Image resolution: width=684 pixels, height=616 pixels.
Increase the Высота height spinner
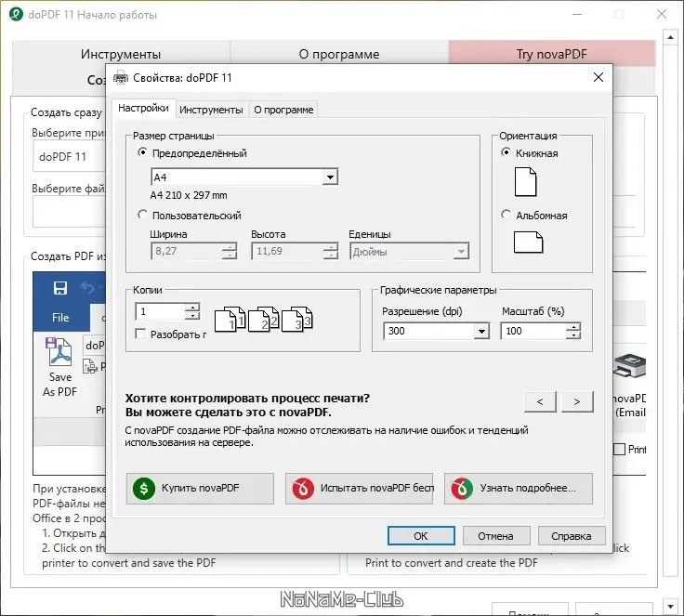pyautogui.click(x=331, y=247)
